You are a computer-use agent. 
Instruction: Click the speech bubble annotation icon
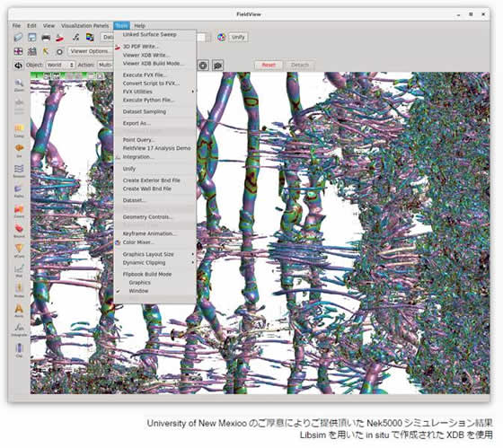coord(217,66)
